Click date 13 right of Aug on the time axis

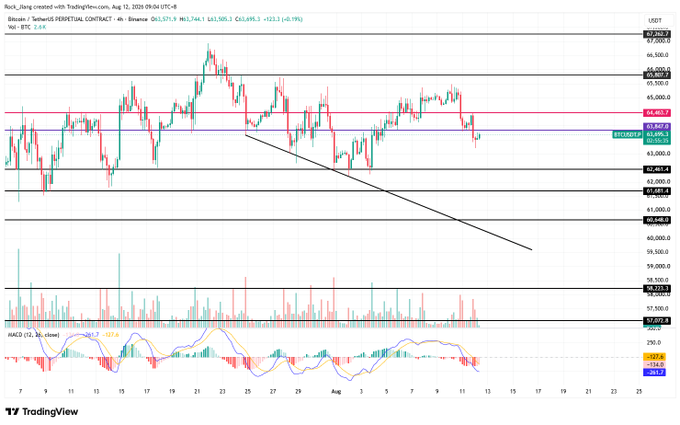(x=487, y=391)
